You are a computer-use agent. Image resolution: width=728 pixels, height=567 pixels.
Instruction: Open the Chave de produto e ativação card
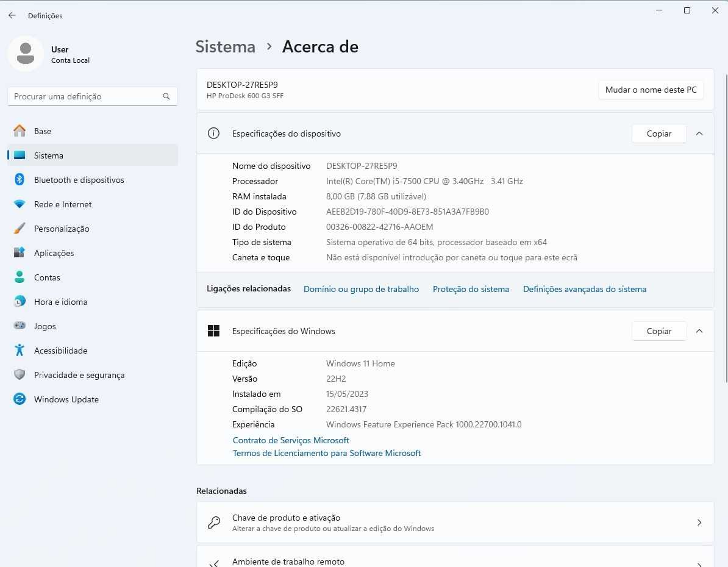455,522
